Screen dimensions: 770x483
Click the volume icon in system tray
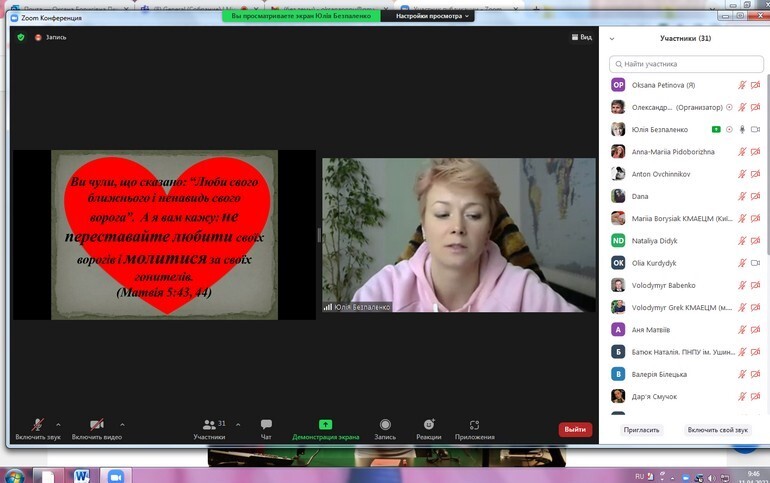tap(712, 478)
